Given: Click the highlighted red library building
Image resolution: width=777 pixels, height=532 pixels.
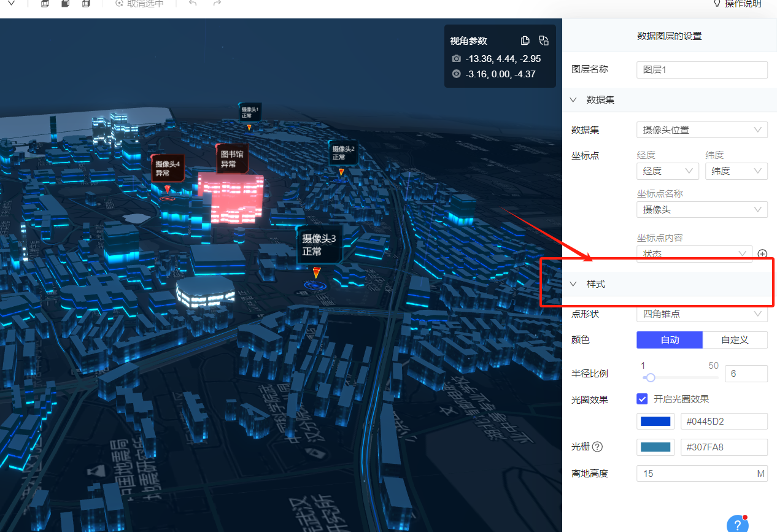Looking at the screenshot, I should (231, 198).
